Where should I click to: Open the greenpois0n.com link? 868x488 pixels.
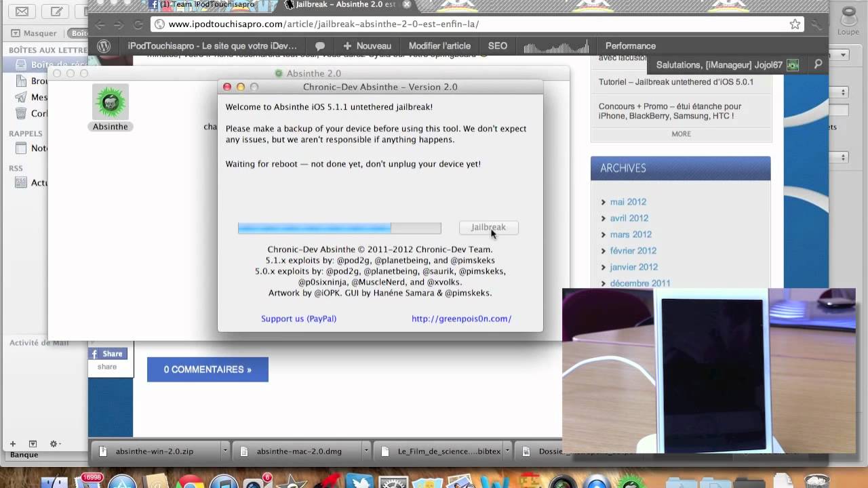click(x=461, y=319)
